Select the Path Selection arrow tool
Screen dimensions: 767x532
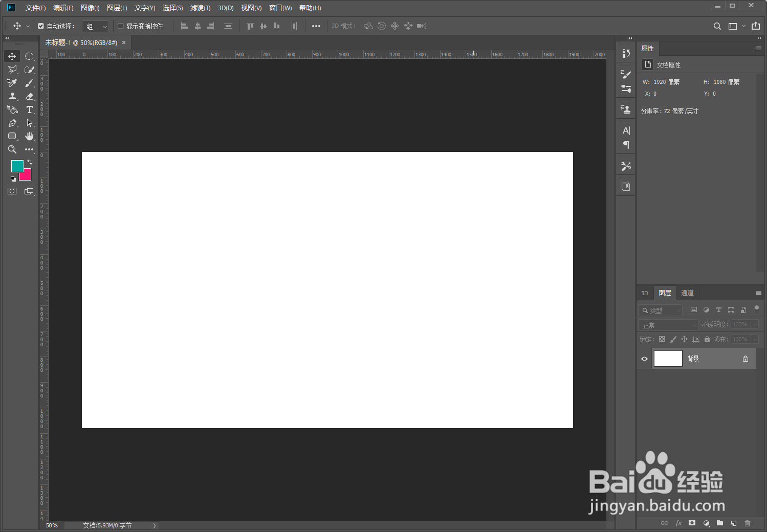(29, 123)
